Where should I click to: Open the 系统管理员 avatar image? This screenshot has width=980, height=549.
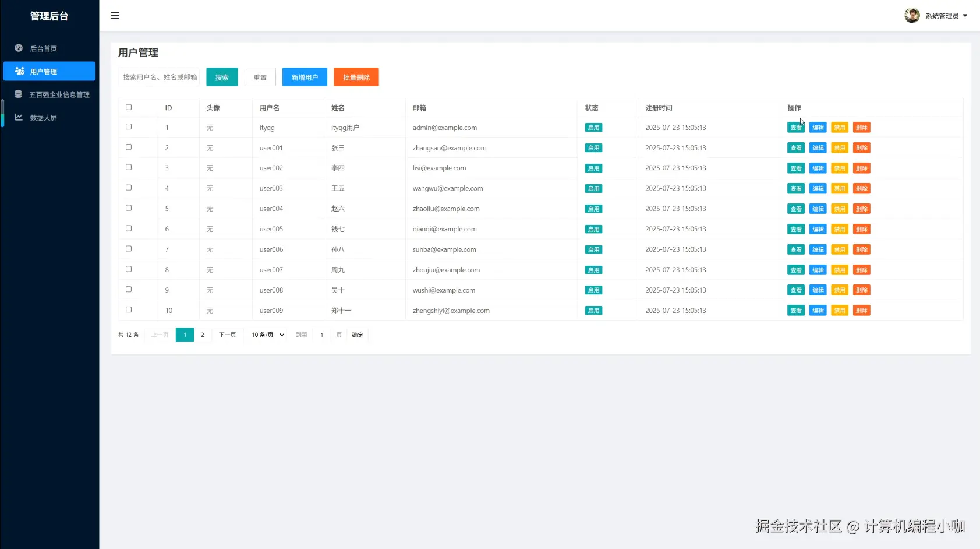click(912, 16)
